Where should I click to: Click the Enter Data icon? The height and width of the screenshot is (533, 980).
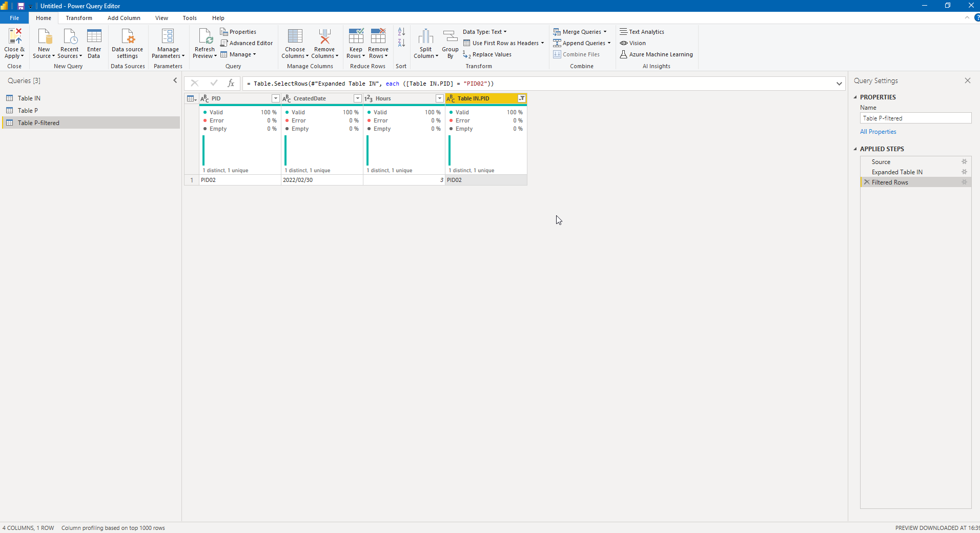click(x=94, y=36)
